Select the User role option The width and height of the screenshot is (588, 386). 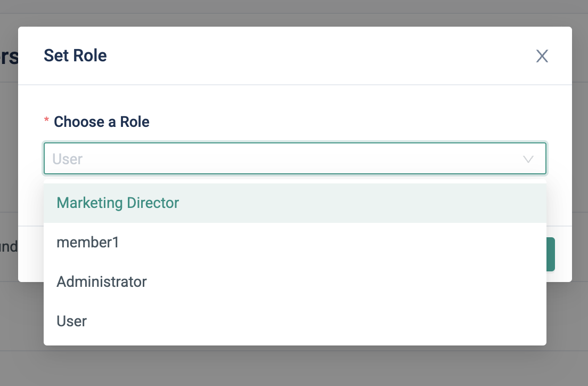tap(72, 321)
